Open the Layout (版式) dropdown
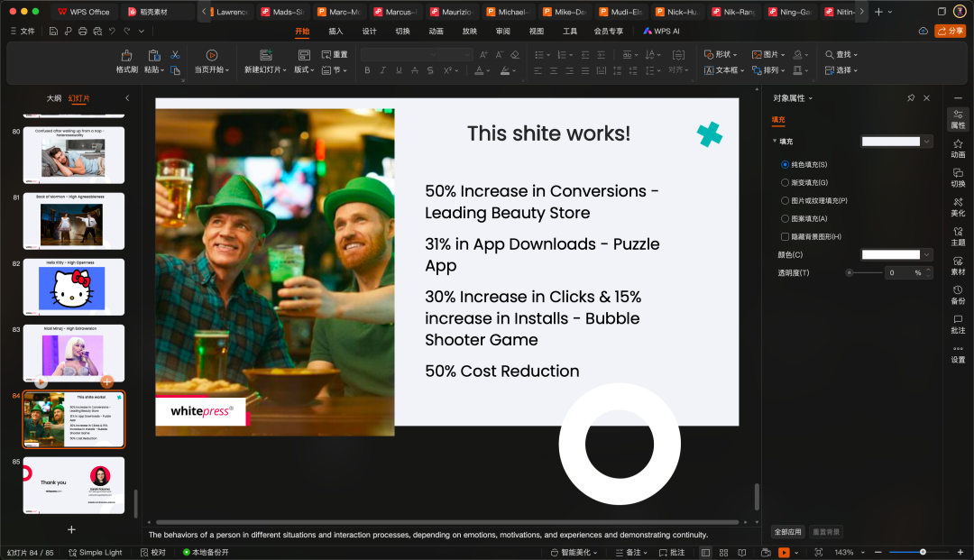 click(x=305, y=70)
